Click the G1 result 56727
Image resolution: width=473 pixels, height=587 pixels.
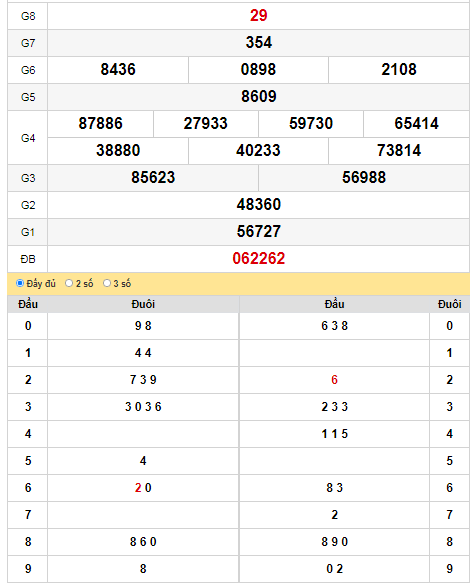pos(258,231)
